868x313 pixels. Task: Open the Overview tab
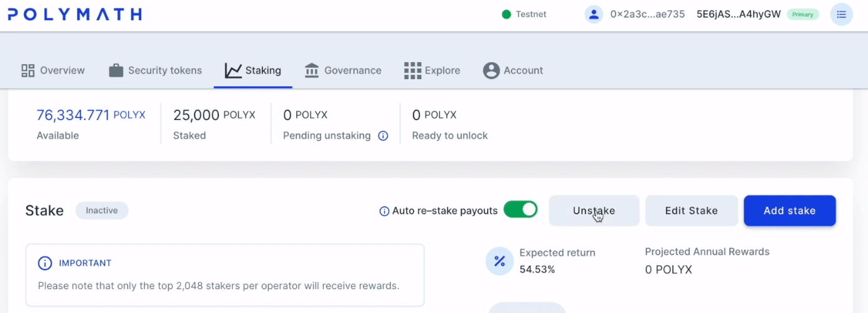pyautogui.click(x=53, y=70)
